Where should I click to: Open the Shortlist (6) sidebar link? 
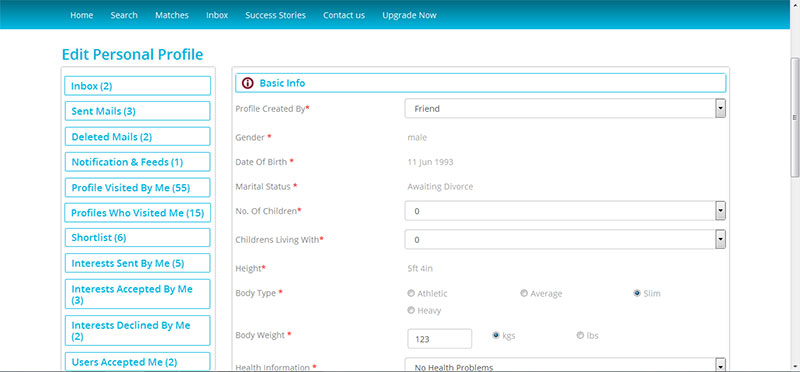pyautogui.click(x=137, y=237)
